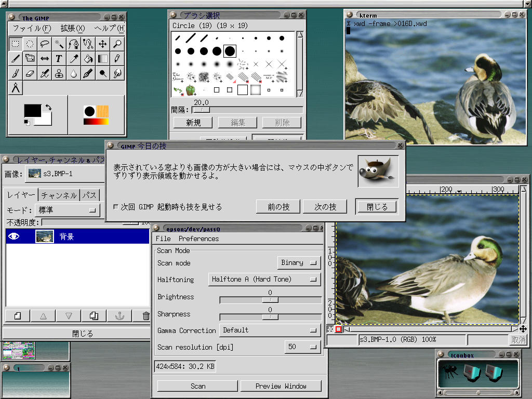532x399 pixels.
Task: Select the Rectangle Select tool
Action: pos(15,44)
